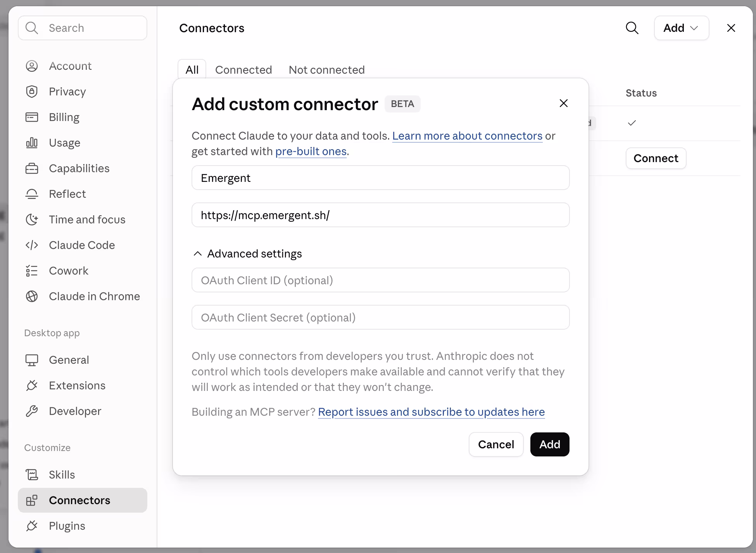This screenshot has width=756, height=553.
Task: Go to Billing settings
Action: 83,117
